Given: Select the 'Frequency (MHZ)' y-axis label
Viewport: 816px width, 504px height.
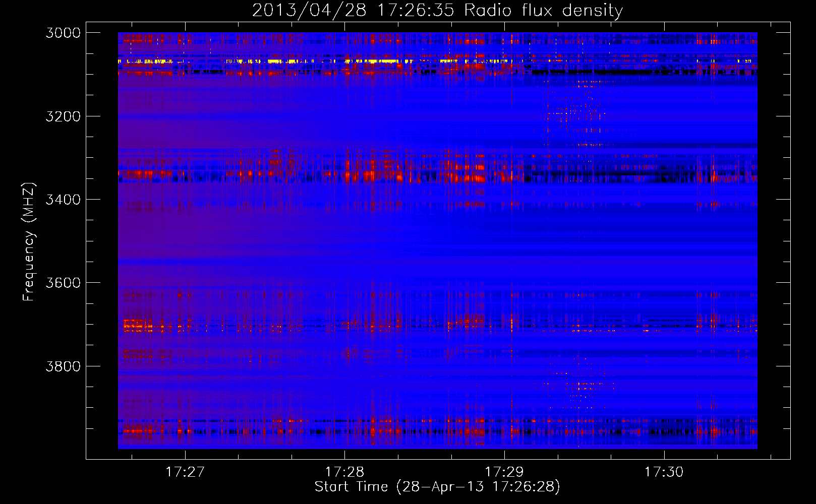Looking at the screenshot, I should 29,241.
